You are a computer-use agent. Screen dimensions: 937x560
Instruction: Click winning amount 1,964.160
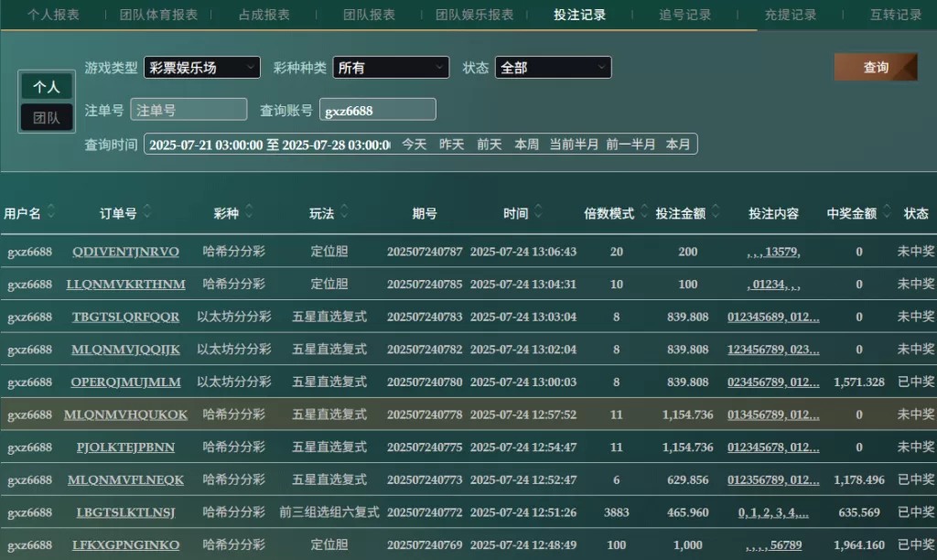pos(858,545)
